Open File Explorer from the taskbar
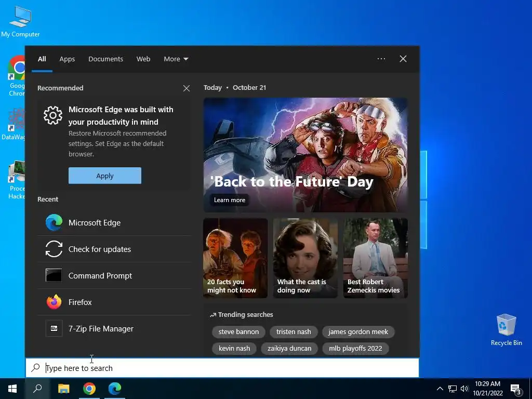The width and height of the screenshot is (532, 399). (x=63, y=389)
